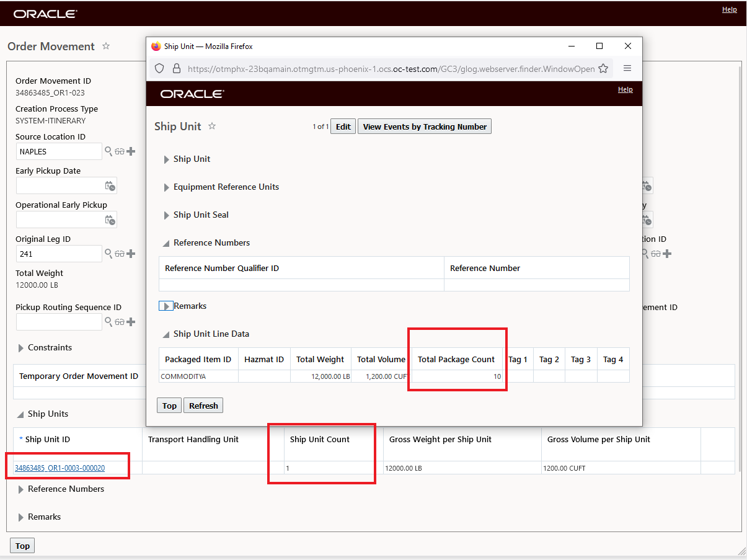Click the padlock site security icon
The image size is (747, 560).
click(176, 69)
